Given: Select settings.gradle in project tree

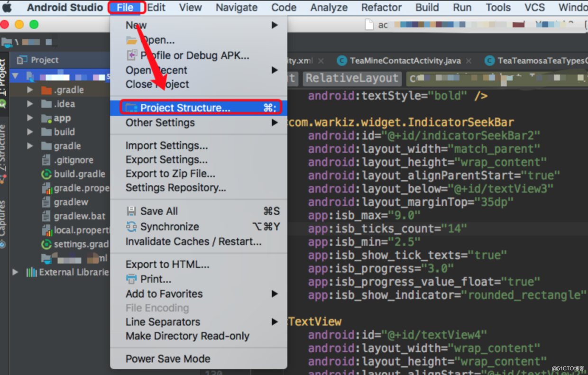Looking at the screenshot, I should tap(81, 245).
